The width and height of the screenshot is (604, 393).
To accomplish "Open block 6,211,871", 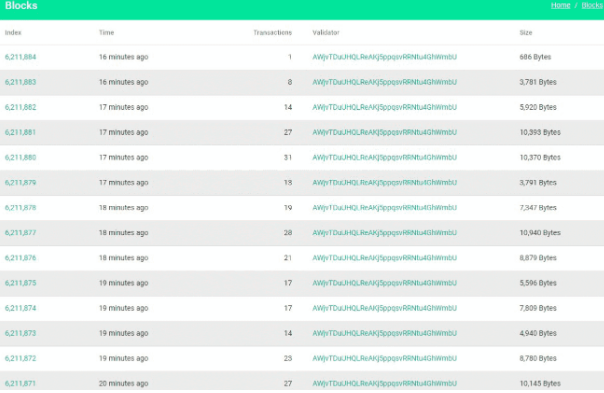I will (20, 383).
